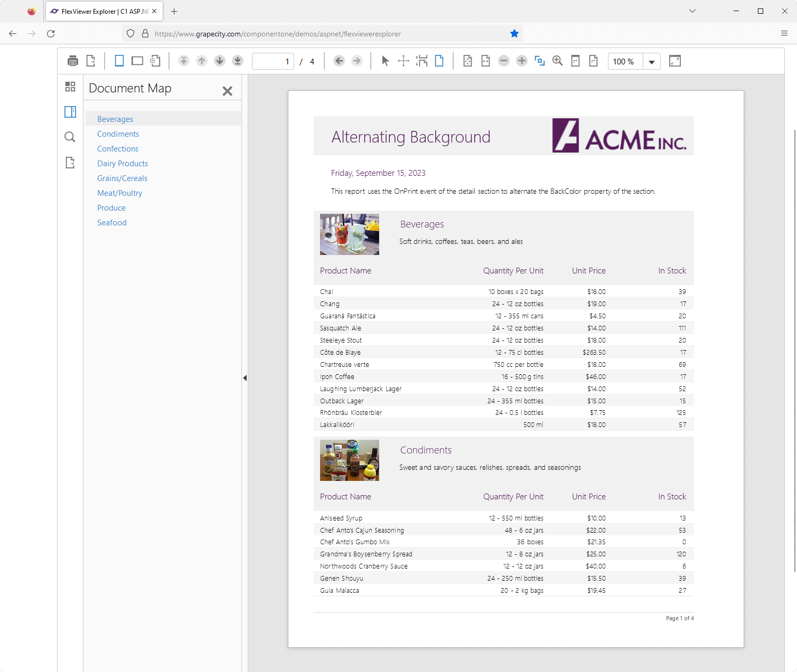
Task: Click the Export document icon in toolbar
Action: pos(91,61)
